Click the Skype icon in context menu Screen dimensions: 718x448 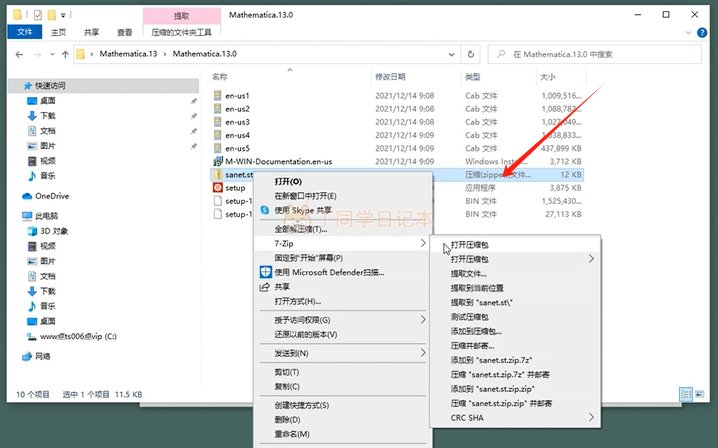click(265, 211)
